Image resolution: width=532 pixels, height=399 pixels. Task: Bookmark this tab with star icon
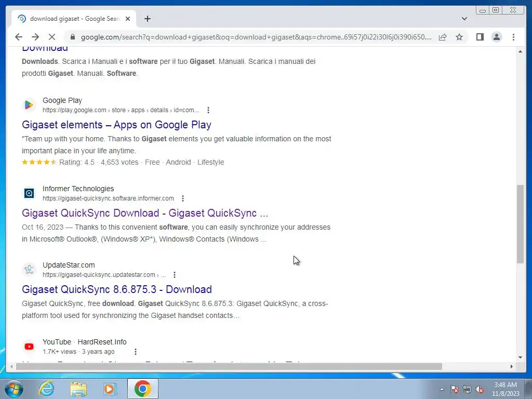[459, 37]
